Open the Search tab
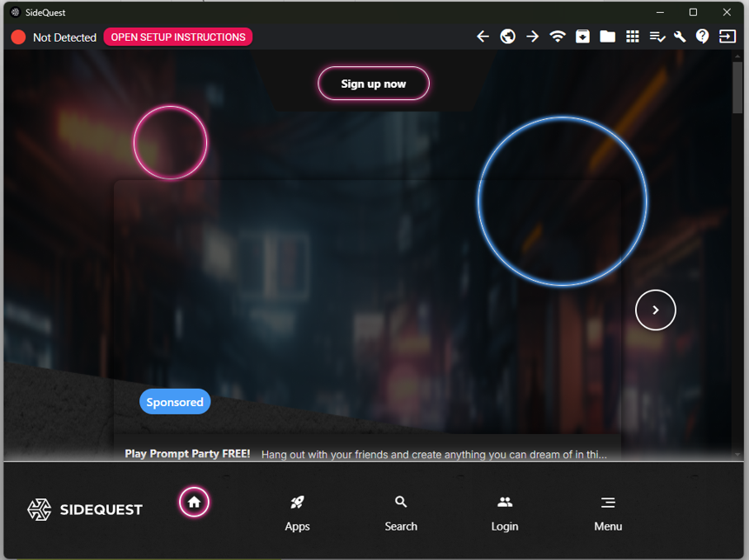This screenshot has height=560, width=749. click(401, 514)
